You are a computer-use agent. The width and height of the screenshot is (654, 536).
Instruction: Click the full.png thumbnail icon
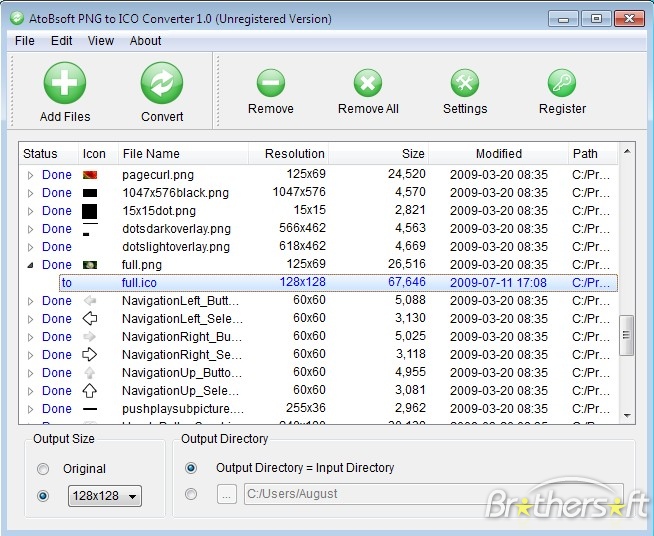tap(90, 265)
